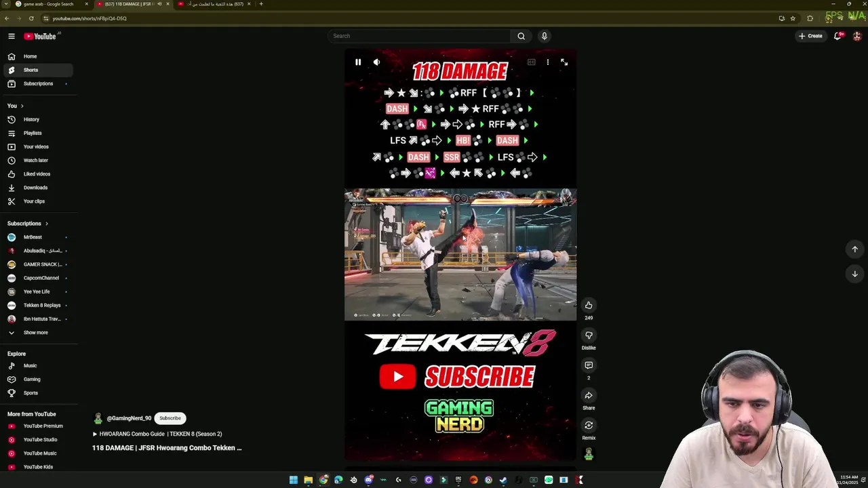Open Sports in Explore
Image resolution: width=868 pixels, height=488 pixels.
(x=37, y=392)
